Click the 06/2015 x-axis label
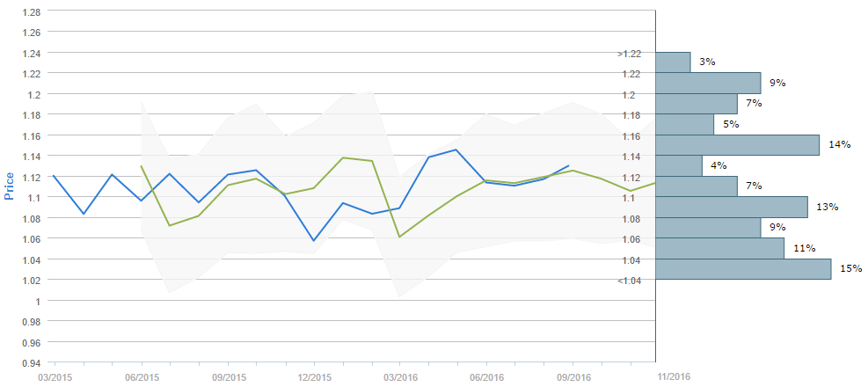 click(142, 376)
